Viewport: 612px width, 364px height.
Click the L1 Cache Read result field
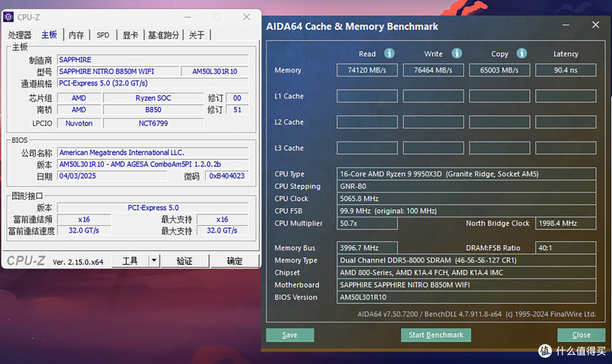(x=367, y=96)
